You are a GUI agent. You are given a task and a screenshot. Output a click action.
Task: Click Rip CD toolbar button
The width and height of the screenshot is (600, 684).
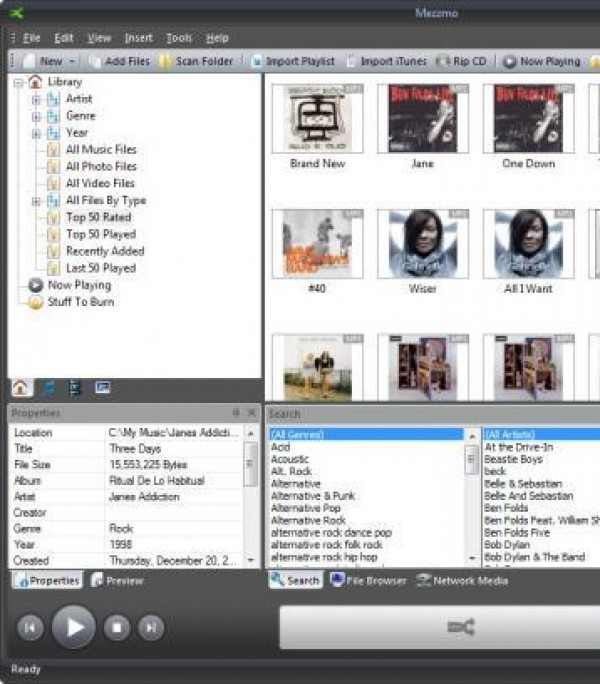461,61
